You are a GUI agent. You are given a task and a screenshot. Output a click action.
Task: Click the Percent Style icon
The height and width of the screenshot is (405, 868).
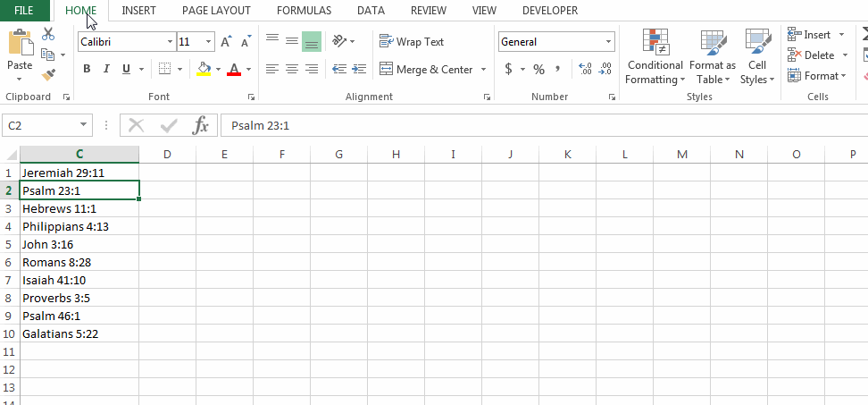(x=538, y=69)
